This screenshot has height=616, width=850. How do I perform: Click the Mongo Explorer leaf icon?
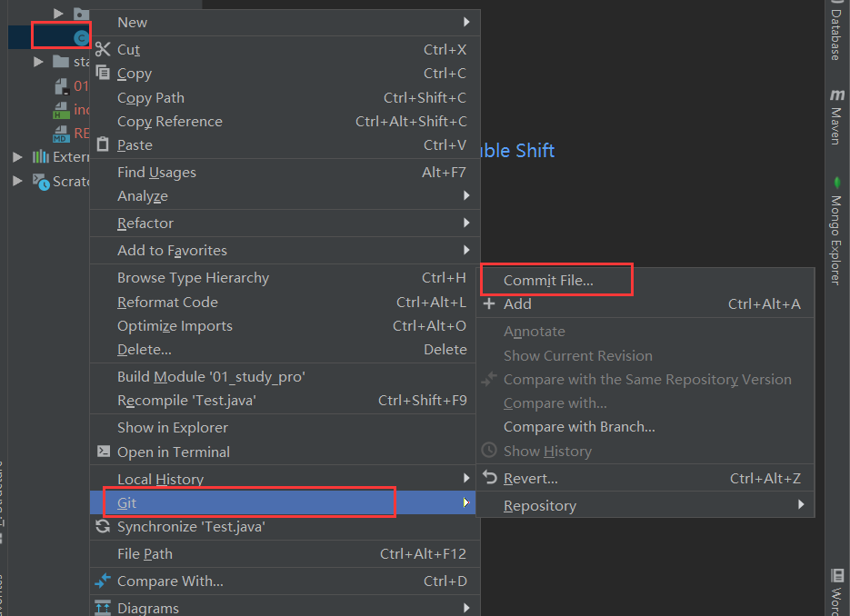837,183
